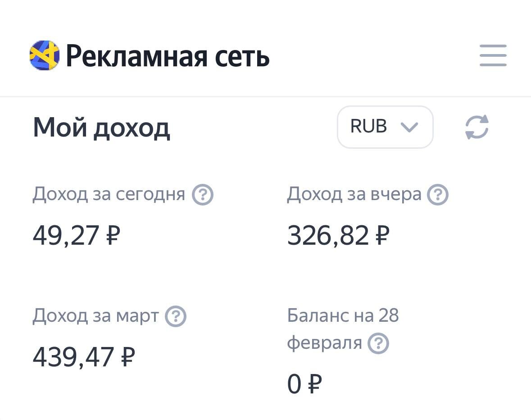Click the ruble sign after 326,82
Viewport: 531px width, 420px height.
[381, 235]
